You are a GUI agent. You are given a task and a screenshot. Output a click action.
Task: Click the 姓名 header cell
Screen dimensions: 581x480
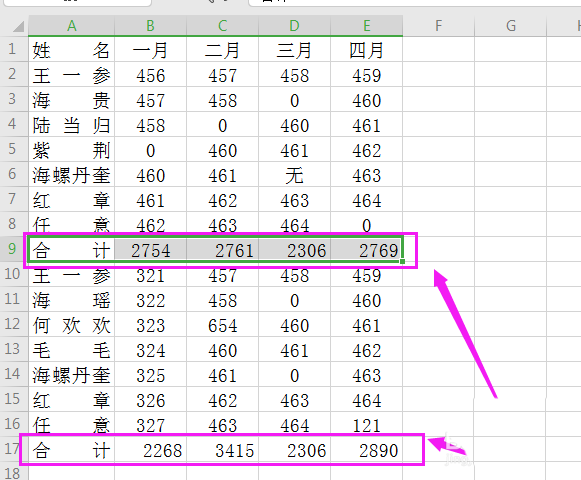pos(72,49)
